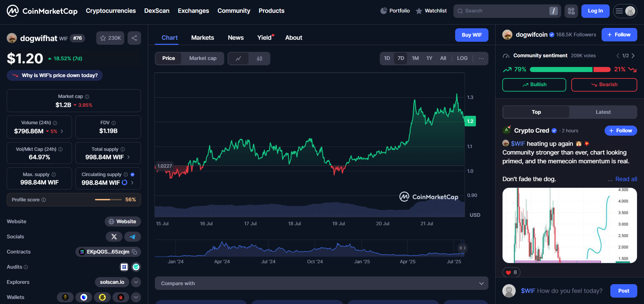Set chart range to 1D
644x304 pixels.
[x=387, y=59]
